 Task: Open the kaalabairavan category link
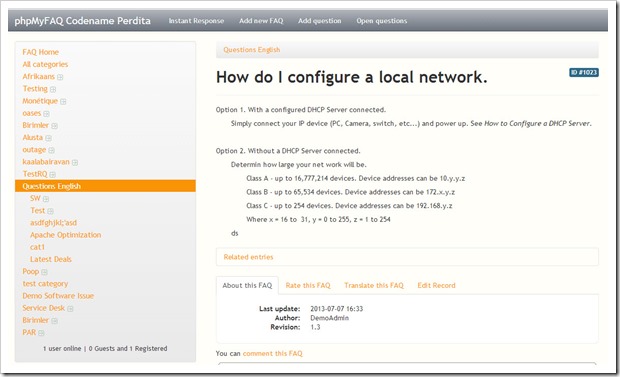tap(46, 162)
